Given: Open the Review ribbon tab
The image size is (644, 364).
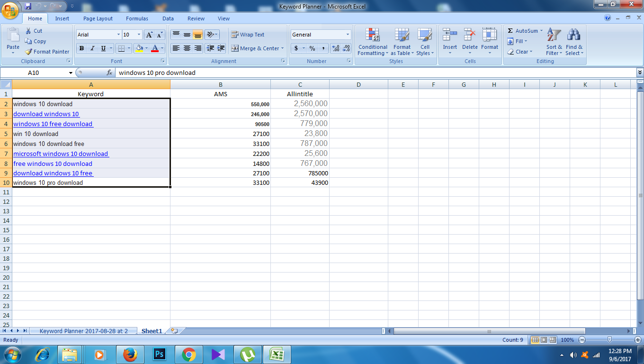Looking at the screenshot, I should 196,18.
